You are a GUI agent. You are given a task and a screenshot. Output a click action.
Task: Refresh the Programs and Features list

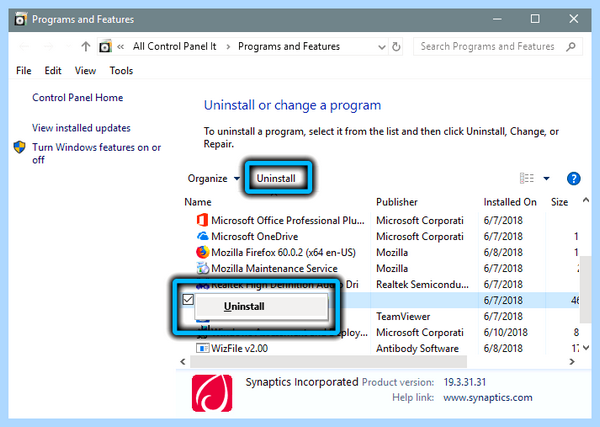tap(396, 47)
